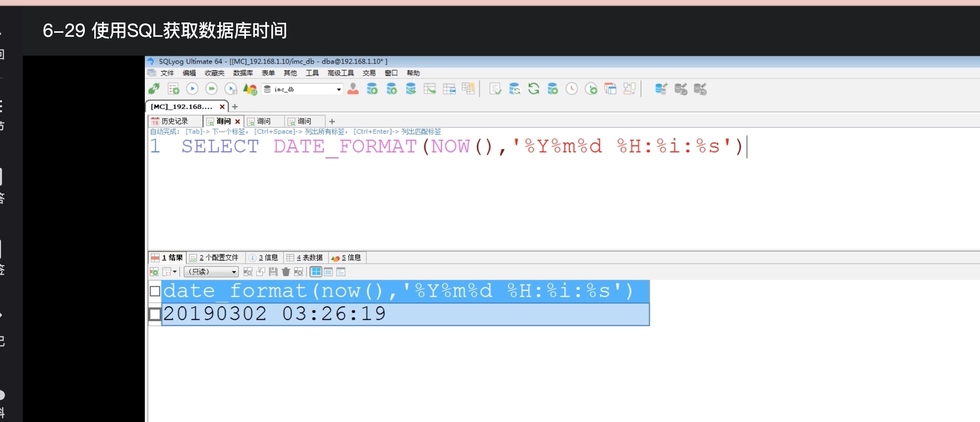Image resolution: width=980 pixels, height=422 pixels.
Task: Click the cancel changes grid icon
Action: 299,272
